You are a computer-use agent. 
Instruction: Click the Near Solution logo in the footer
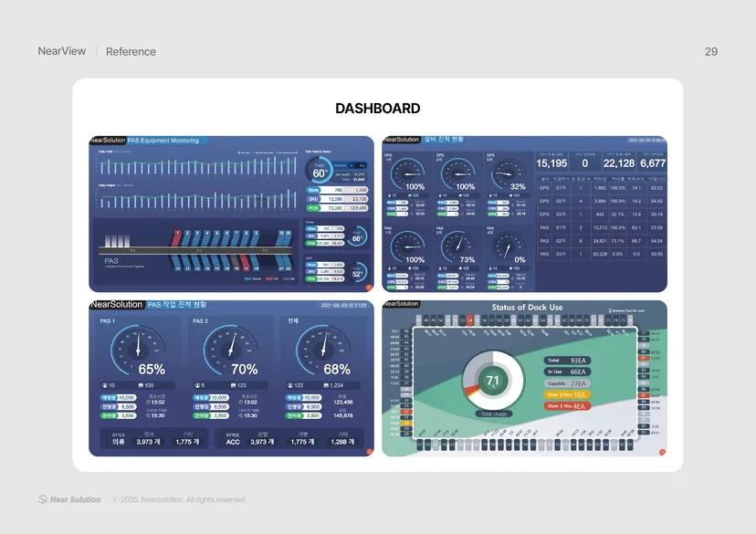click(x=69, y=499)
